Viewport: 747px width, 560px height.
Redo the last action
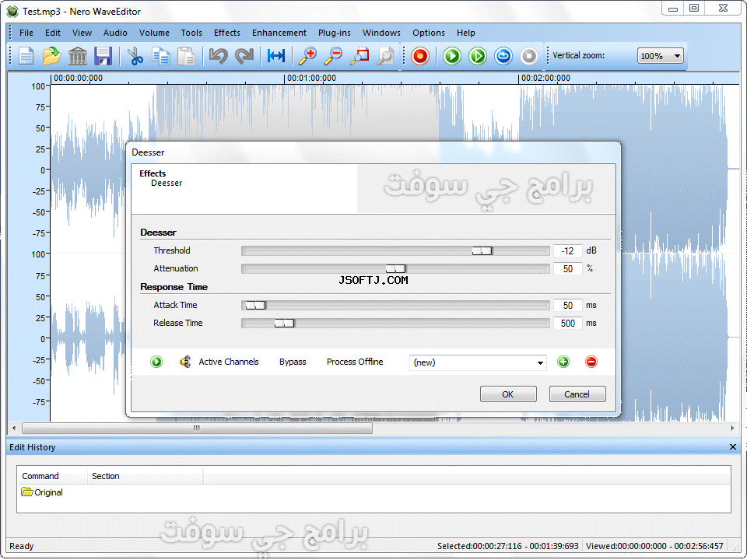tap(244, 56)
